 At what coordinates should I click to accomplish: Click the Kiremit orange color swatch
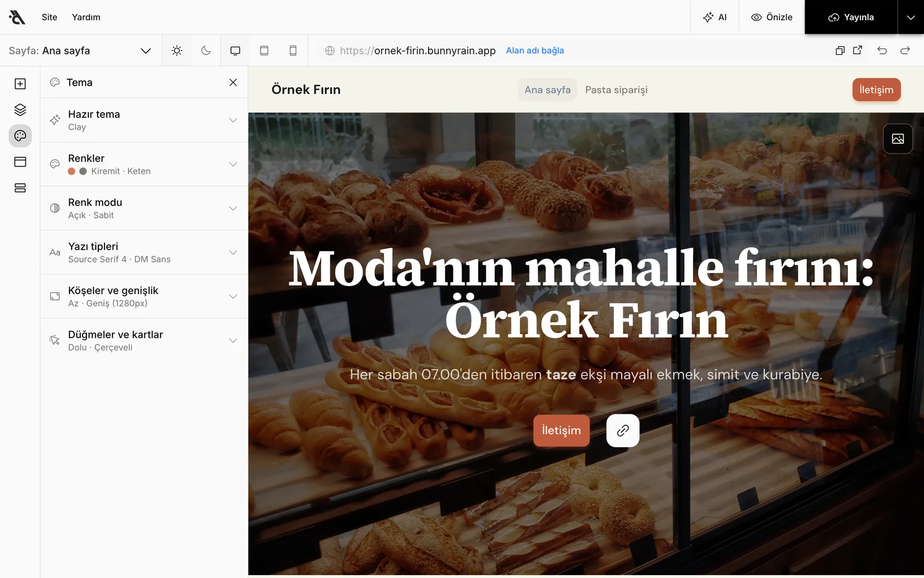(72, 171)
